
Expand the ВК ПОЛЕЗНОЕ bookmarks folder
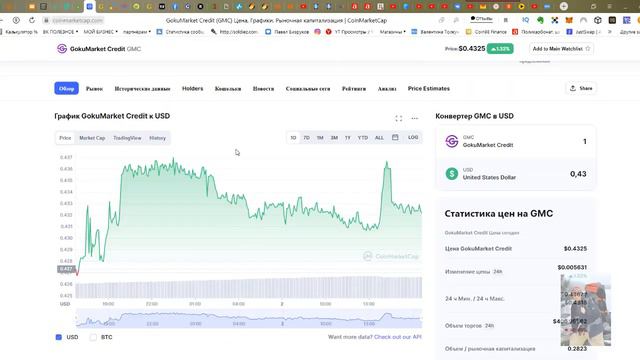click(60, 31)
